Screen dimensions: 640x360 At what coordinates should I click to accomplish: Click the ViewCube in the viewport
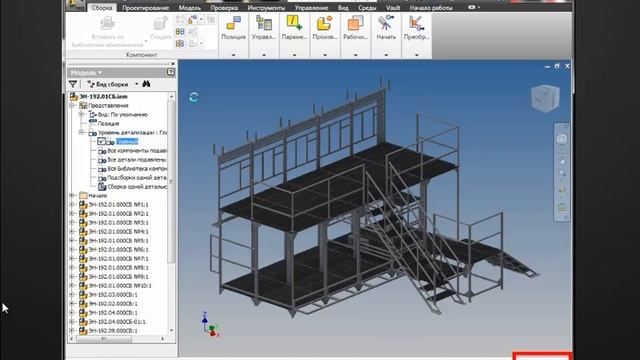[546, 98]
